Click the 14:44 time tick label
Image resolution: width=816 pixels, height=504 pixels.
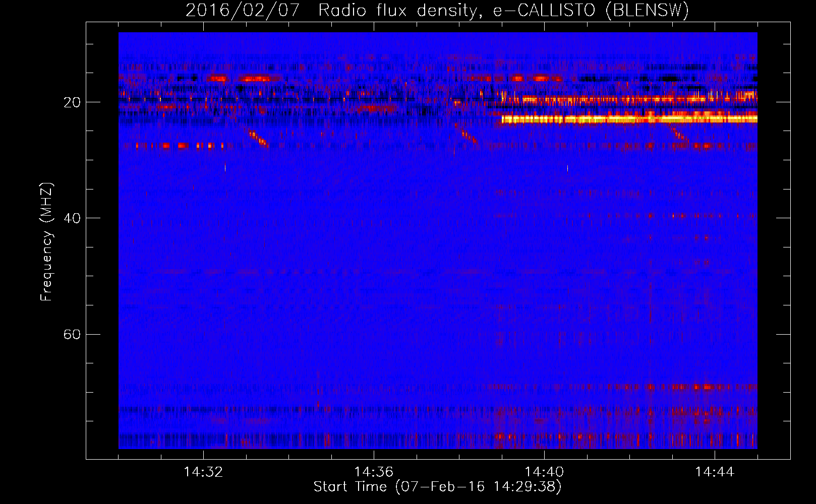pos(715,472)
